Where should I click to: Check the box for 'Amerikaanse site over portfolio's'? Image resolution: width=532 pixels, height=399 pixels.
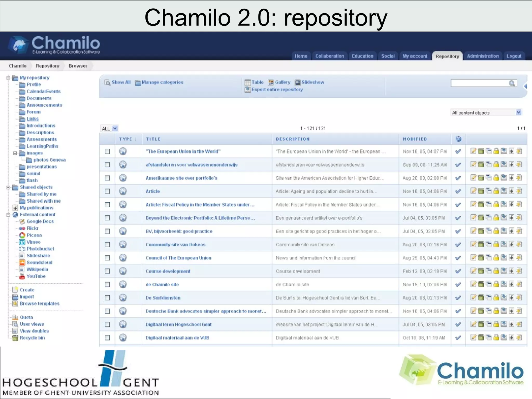(107, 178)
